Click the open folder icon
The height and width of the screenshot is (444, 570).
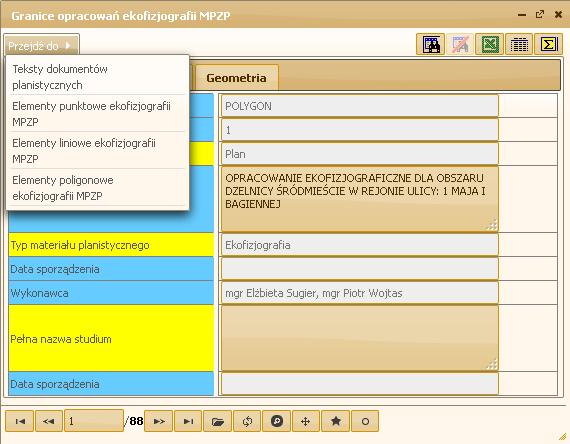click(x=217, y=421)
